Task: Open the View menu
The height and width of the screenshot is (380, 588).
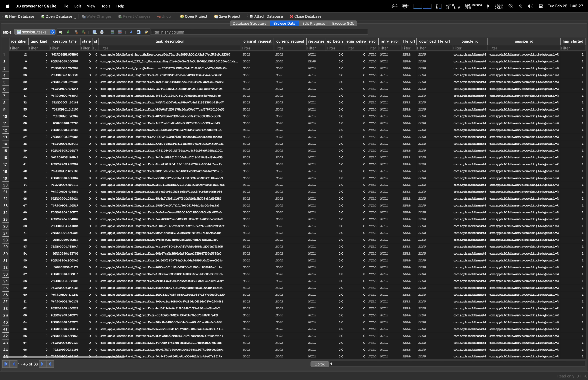Action: pyautogui.click(x=91, y=6)
